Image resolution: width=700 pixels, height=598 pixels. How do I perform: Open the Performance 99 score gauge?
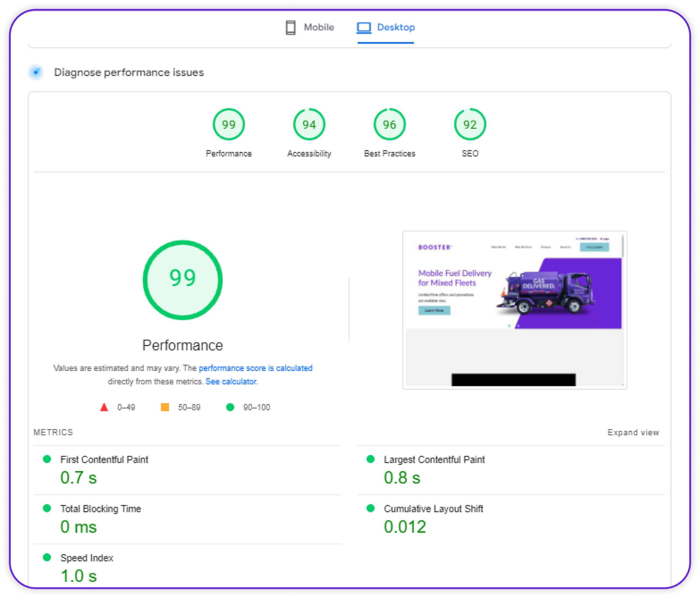229,124
